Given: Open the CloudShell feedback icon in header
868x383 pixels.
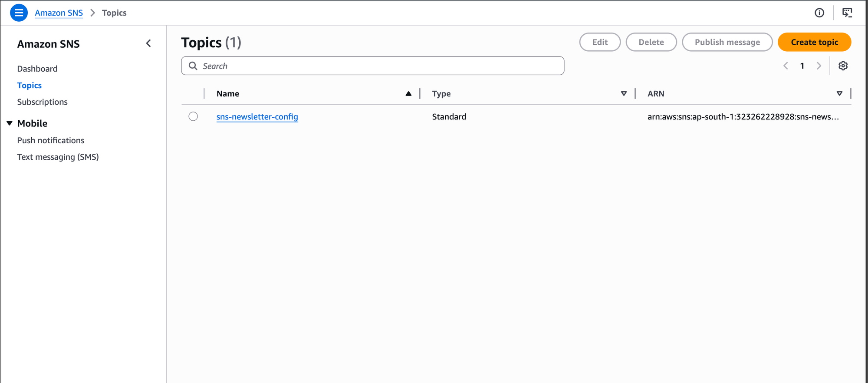Looking at the screenshot, I should 847,13.
